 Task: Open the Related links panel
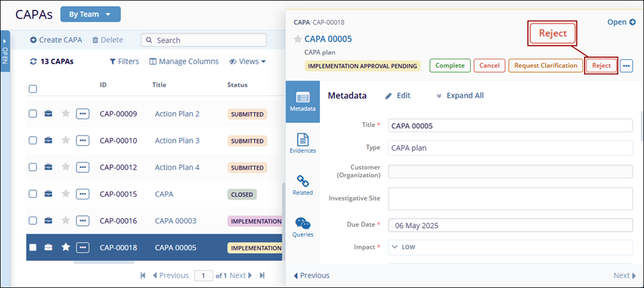click(303, 184)
